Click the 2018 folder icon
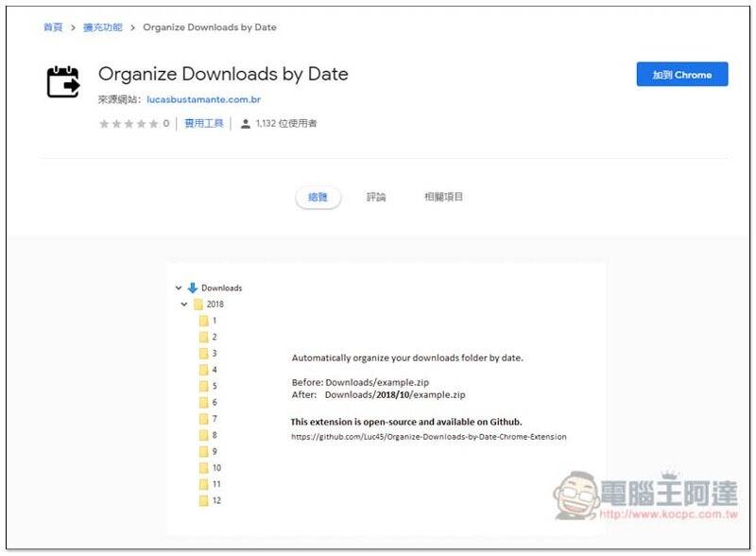The width and height of the screenshot is (756, 556). [x=198, y=304]
